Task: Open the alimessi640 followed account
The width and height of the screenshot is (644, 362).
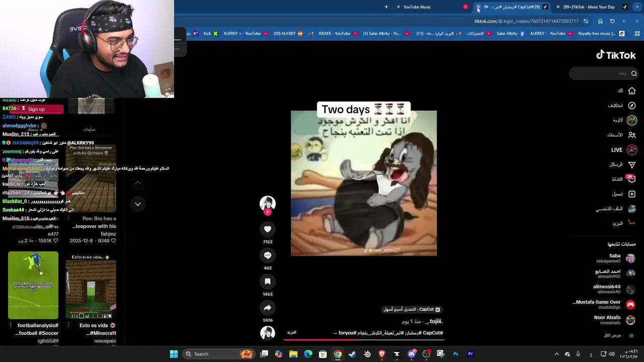Action: pyautogui.click(x=614, y=289)
